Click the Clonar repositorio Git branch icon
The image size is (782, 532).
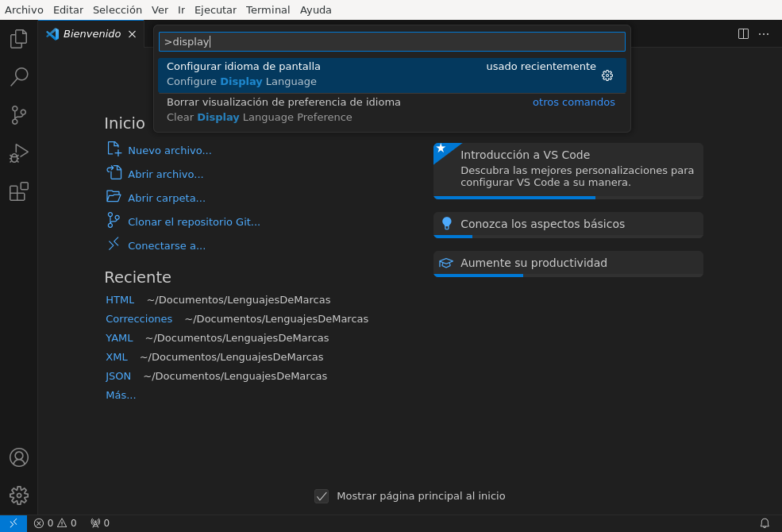[114, 221]
